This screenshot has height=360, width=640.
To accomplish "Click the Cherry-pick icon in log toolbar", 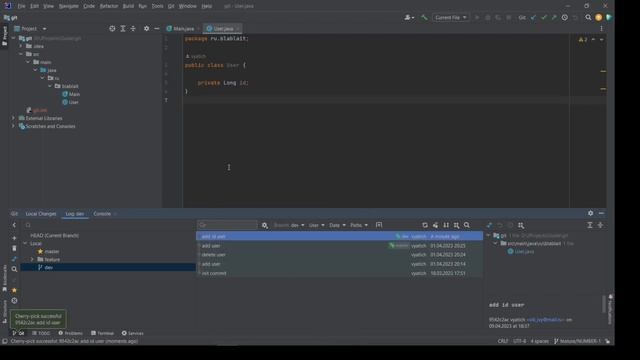I will 436,225.
